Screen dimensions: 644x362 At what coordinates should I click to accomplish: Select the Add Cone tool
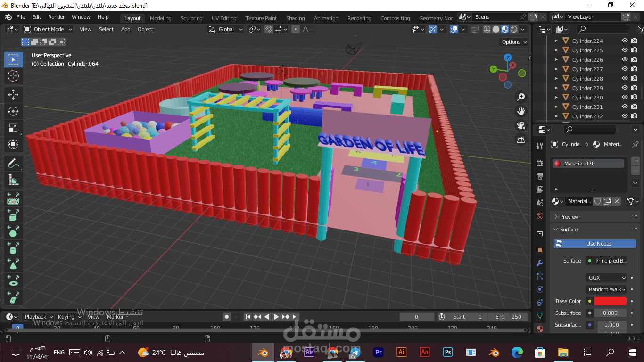pos(13,264)
